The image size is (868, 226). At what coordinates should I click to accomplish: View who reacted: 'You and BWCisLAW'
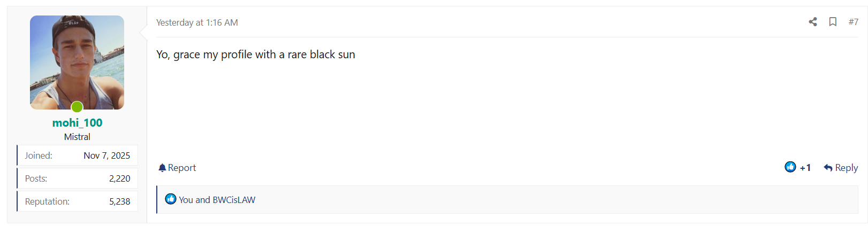(217, 200)
